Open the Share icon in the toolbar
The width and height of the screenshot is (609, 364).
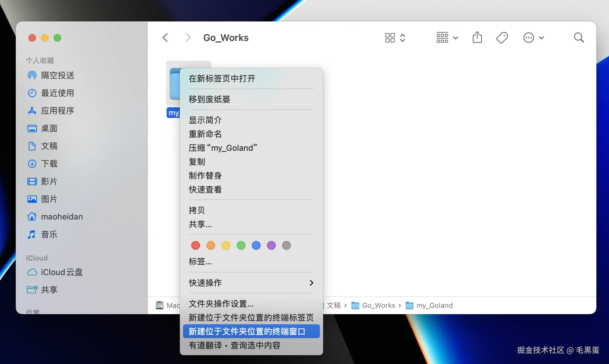(477, 37)
